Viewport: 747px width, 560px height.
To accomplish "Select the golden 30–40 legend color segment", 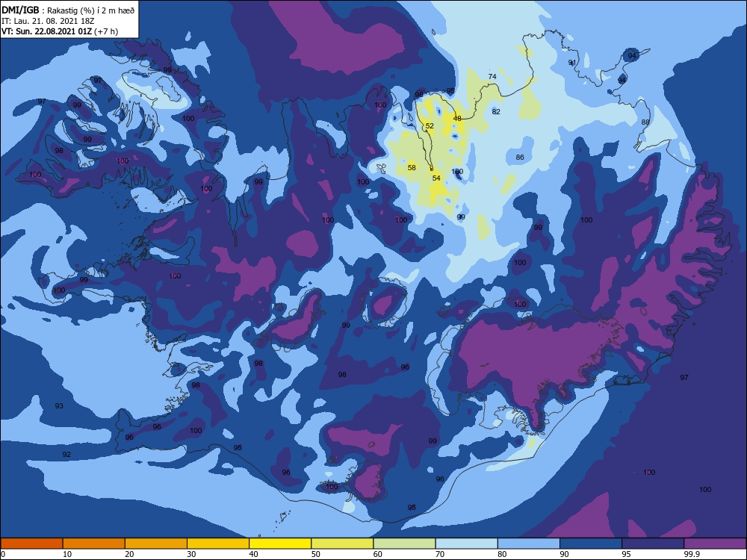I will pos(218,544).
